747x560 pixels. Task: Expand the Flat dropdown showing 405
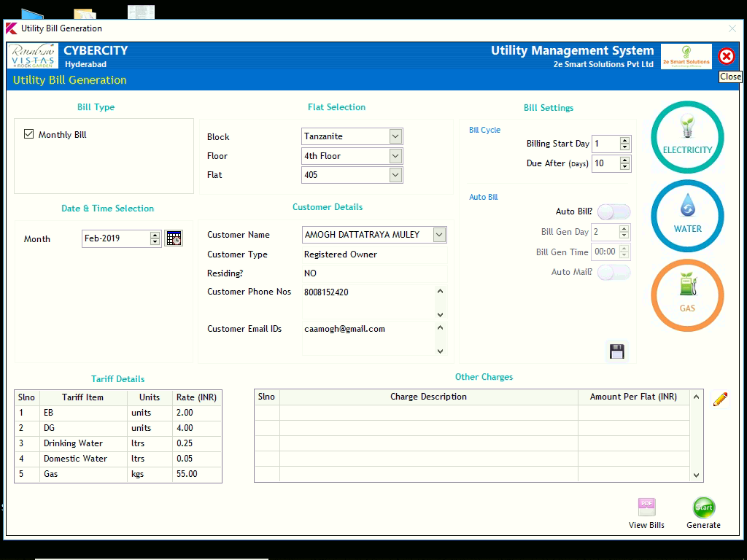click(395, 175)
